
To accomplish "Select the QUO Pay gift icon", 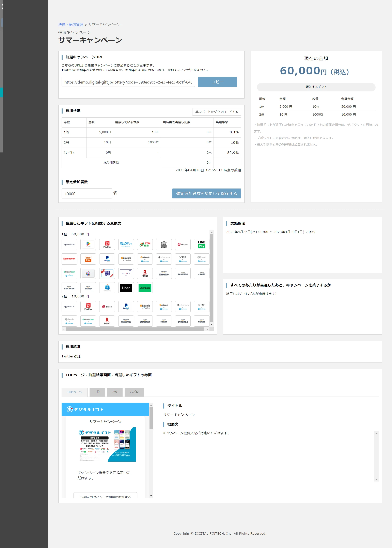I will 126,245.
